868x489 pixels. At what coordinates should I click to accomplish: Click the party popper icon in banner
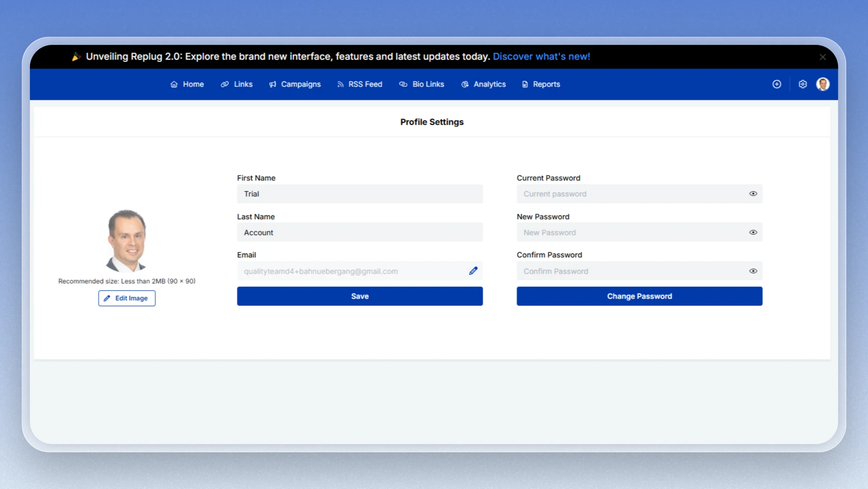pyautogui.click(x=76, y=56)
